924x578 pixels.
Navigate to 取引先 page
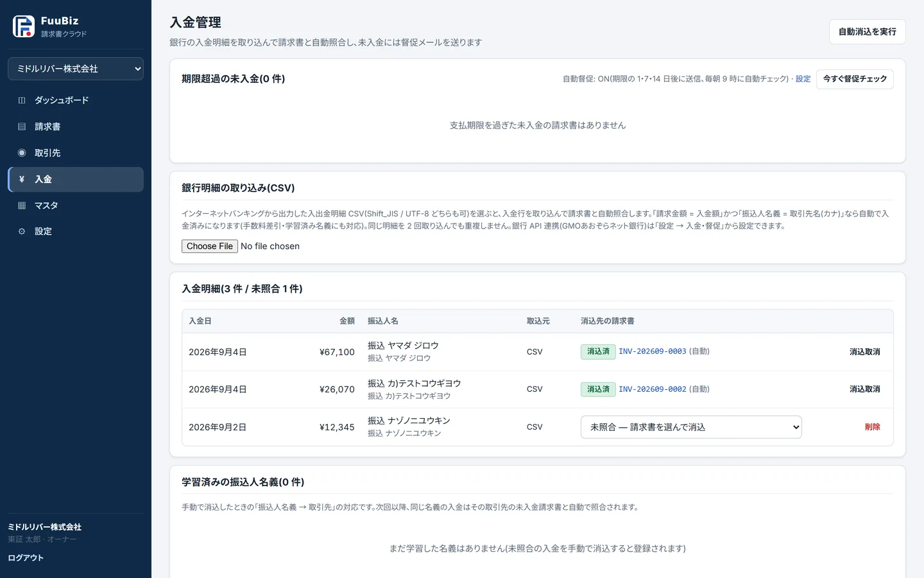tap(76, 153)
